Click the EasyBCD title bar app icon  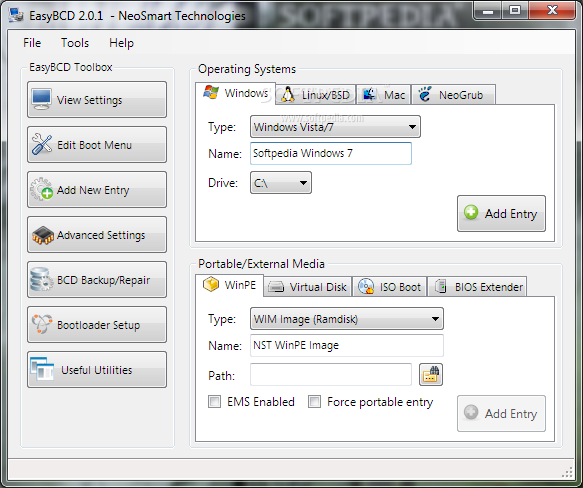tap(16, 15)
